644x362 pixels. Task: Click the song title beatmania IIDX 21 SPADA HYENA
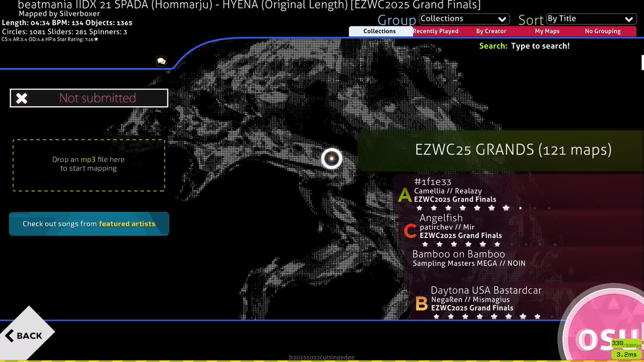point(250,5)
